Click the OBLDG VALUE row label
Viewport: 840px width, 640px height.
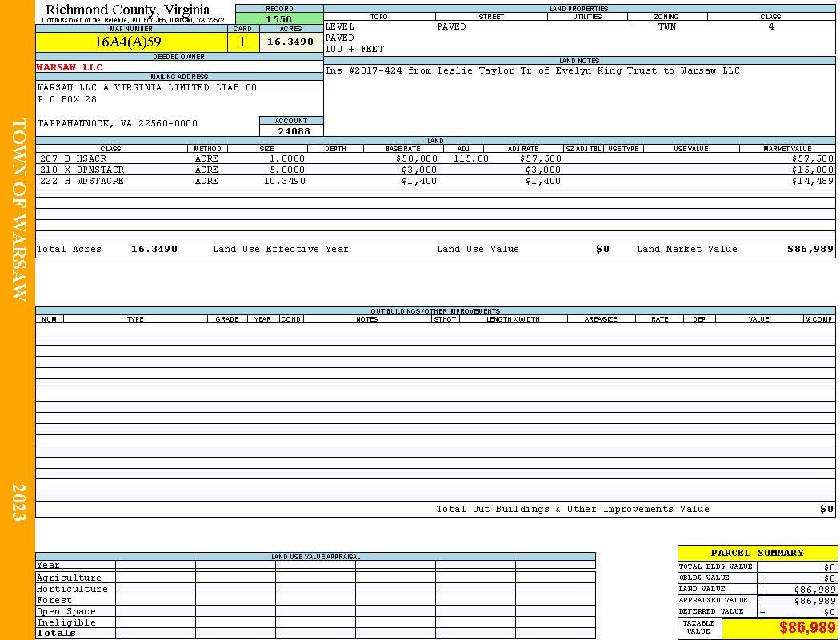[x=704, y=578]
